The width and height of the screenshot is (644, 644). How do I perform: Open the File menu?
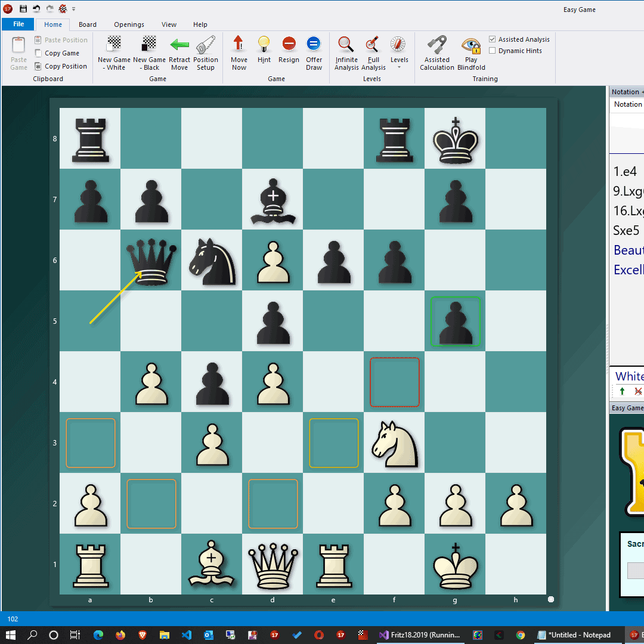pos(18,24)
